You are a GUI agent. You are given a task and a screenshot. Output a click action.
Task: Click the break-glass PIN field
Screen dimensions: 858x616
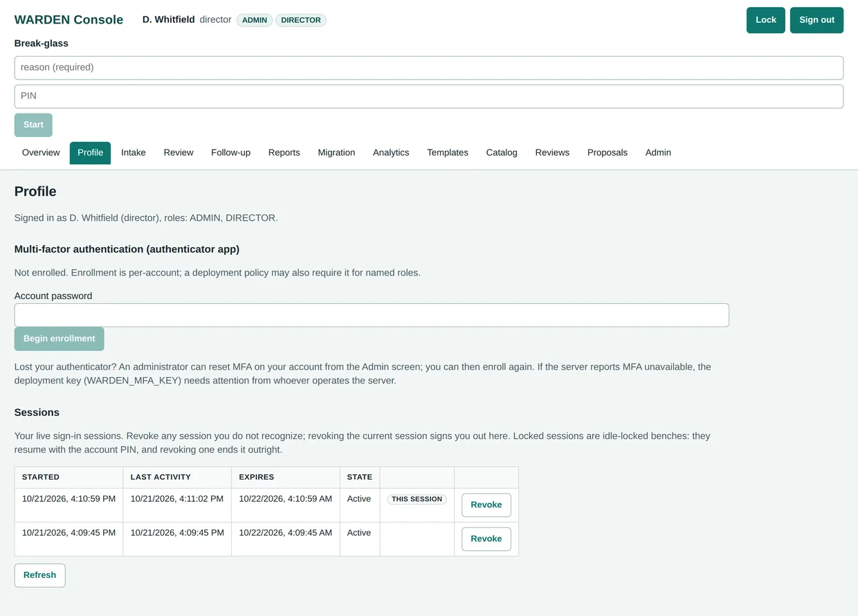click(429, 96)
